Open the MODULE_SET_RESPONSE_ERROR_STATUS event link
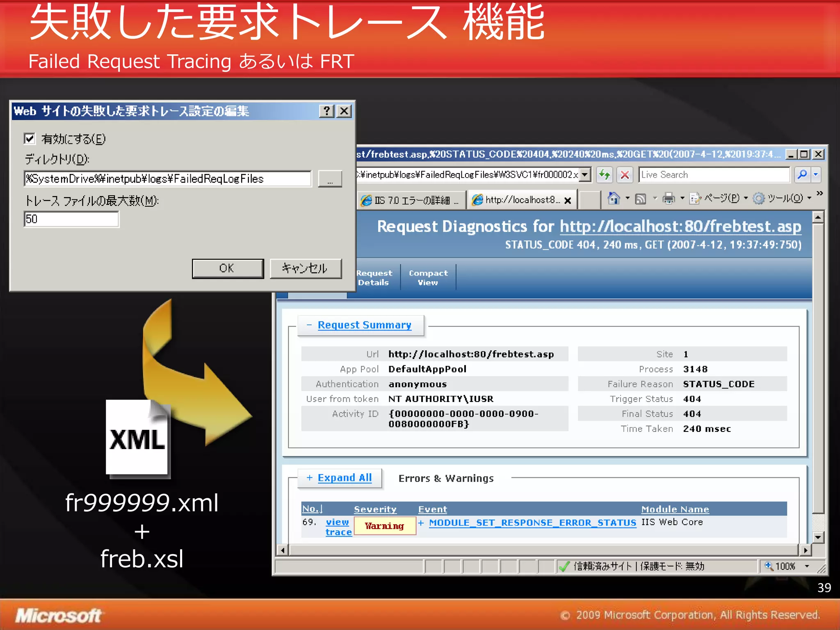This screenshot has width=840, height=630. 532,523
